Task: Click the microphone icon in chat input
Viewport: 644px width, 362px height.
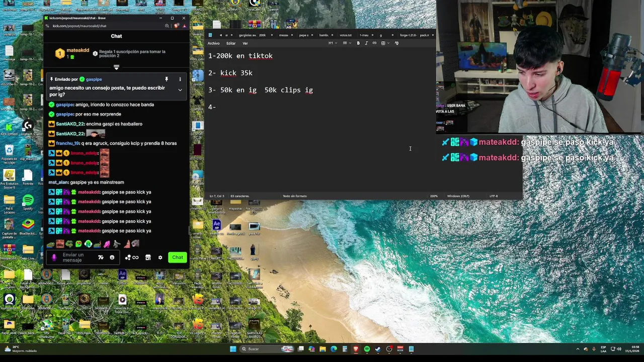Action: tap(54, 257)
